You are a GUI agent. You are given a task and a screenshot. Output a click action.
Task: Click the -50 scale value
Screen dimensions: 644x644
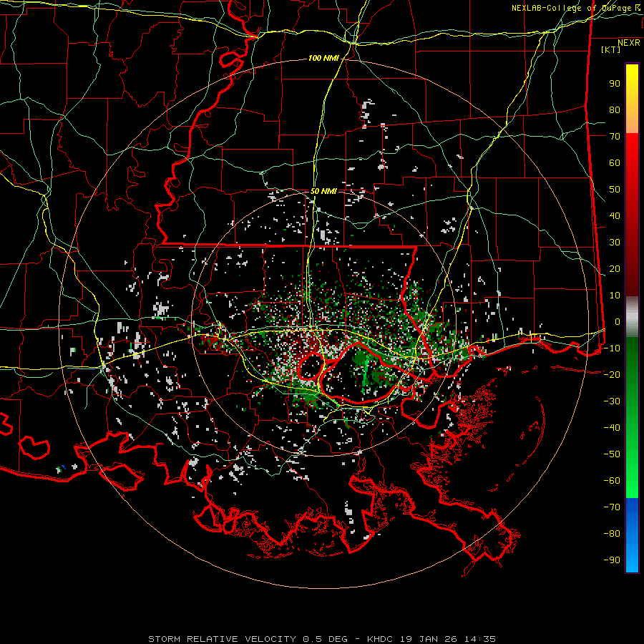pyautogui.click(x=612, y=454)
